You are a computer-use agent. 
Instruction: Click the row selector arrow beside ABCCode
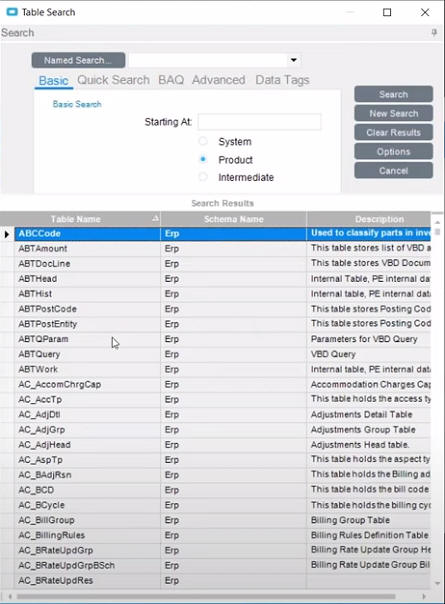pos(7,234)
